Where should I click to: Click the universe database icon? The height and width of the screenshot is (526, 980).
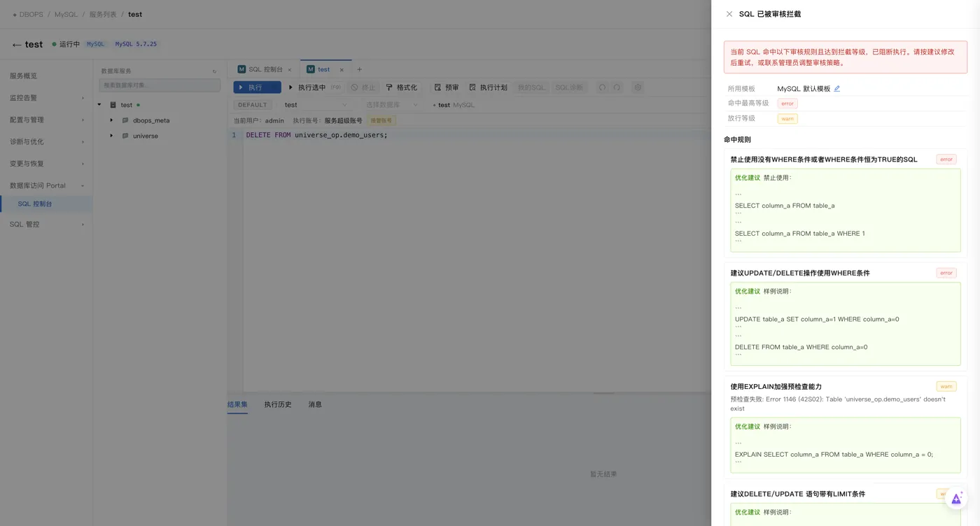coord(125,136)
